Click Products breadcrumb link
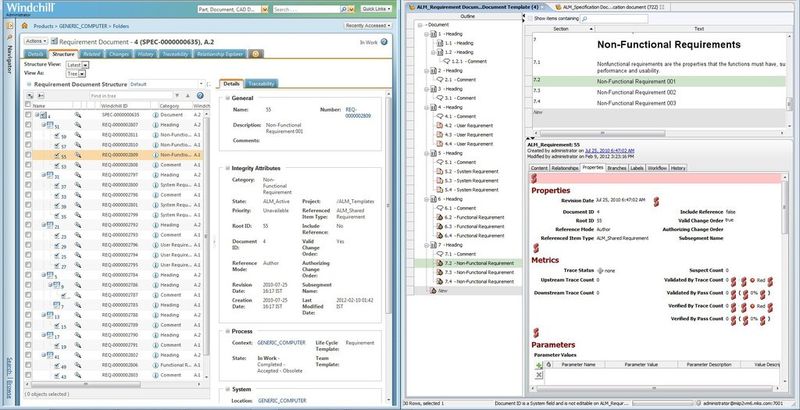 point(43,25)
